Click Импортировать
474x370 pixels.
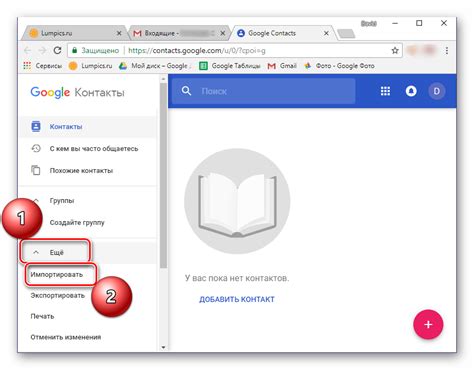pos(57,275)
